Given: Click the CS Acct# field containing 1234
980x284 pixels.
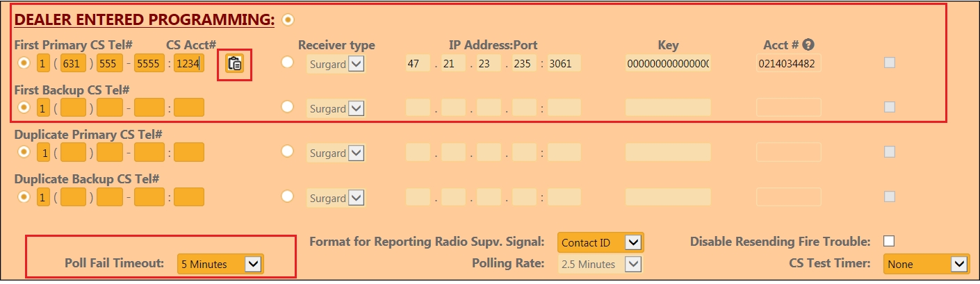Looking at the screenshot, I should (188, 64).
